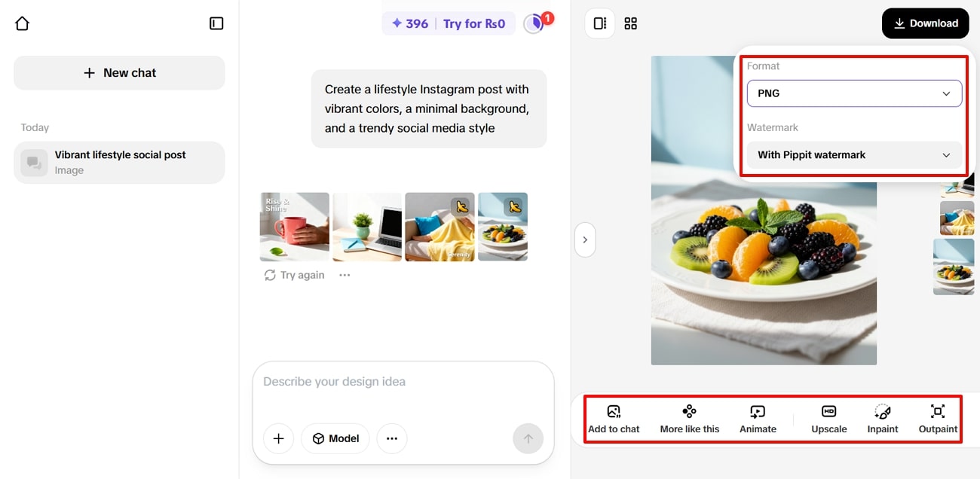The image size is (980, 479).
Task: Open the Model selector
Action: 335,438
